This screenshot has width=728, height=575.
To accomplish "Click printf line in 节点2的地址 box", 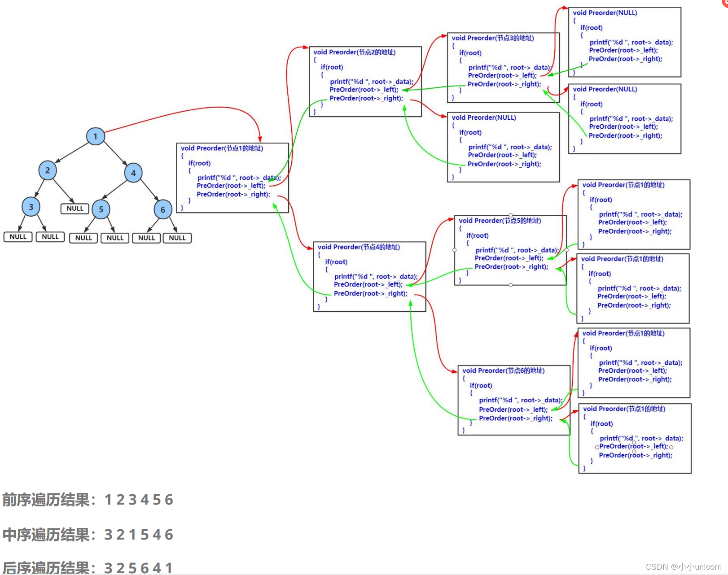I will 372,82.
